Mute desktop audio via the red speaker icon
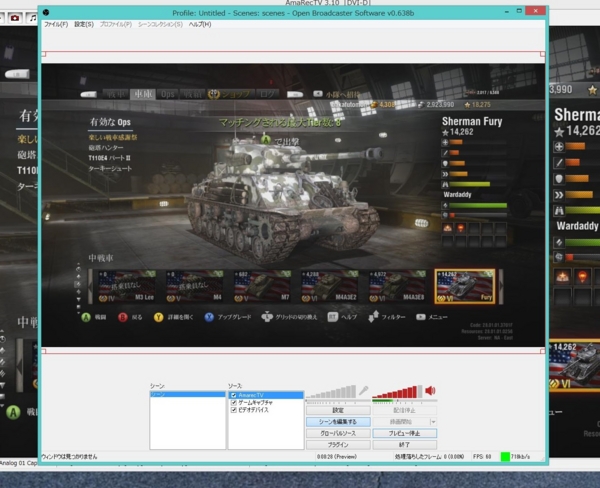This screenshot has width=600, height=488. (430, 390)
